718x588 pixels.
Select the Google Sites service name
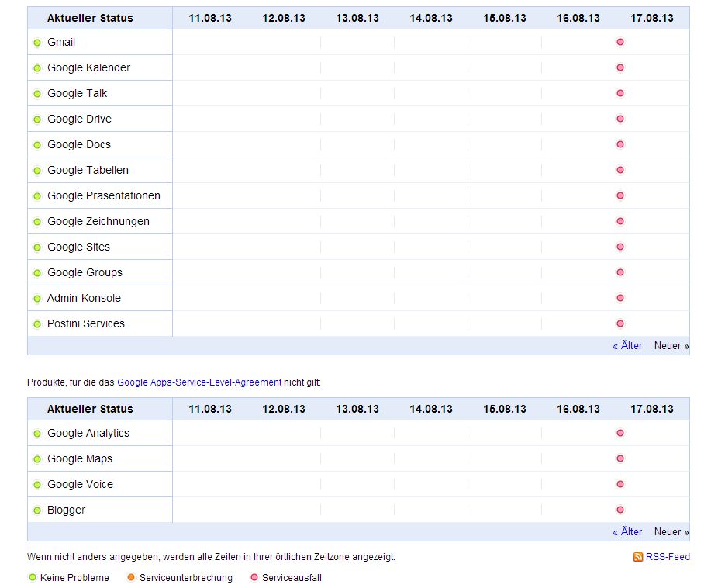tap(78, 247)
